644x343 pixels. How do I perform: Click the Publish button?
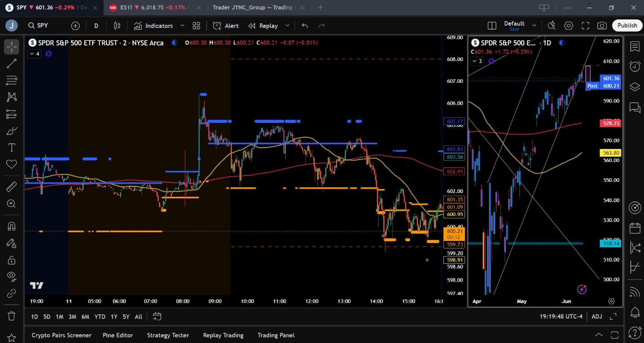pyautogui.click(x=627, y=26)
